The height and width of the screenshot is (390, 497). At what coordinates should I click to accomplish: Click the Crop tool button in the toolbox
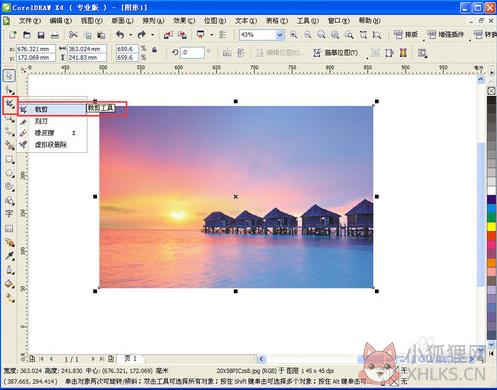point(9,105)
